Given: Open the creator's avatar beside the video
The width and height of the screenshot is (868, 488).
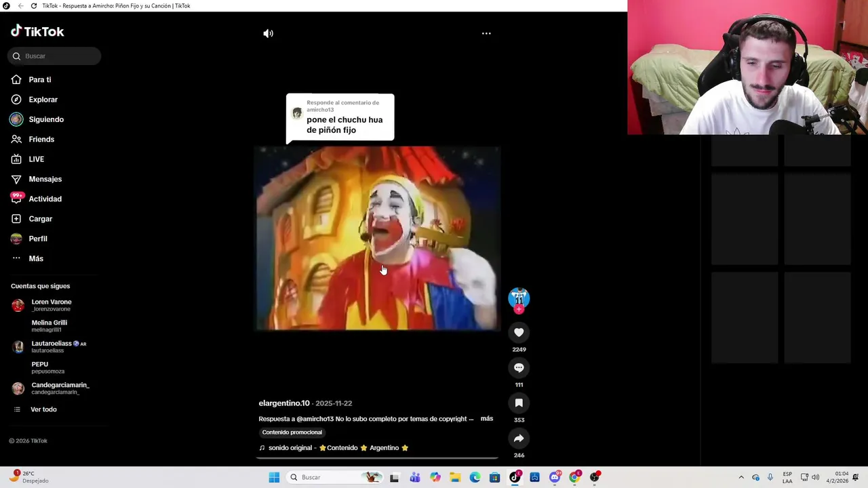Looking at the screenshot, I should 519,298.
